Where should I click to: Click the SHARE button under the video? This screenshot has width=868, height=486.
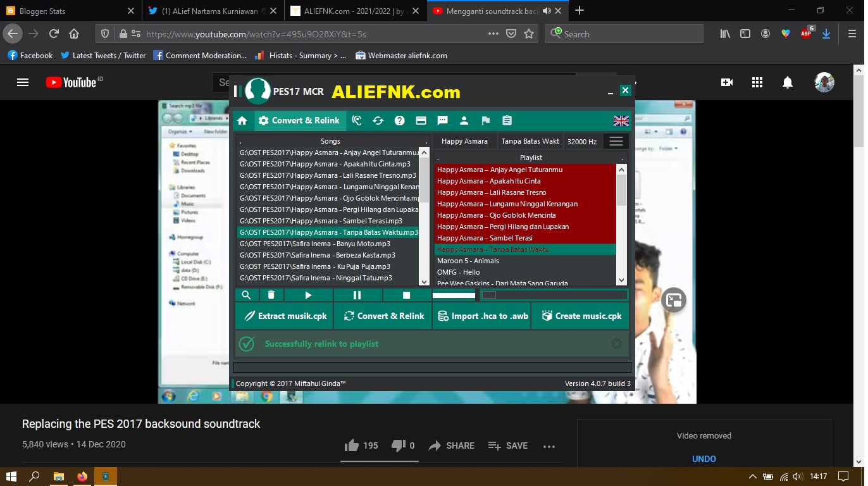tap(451, 445)
